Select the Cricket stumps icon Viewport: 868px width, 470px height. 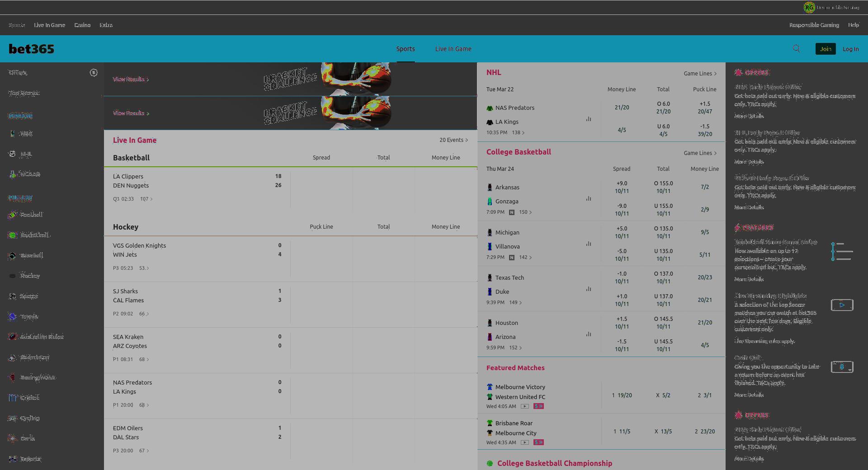13,398
